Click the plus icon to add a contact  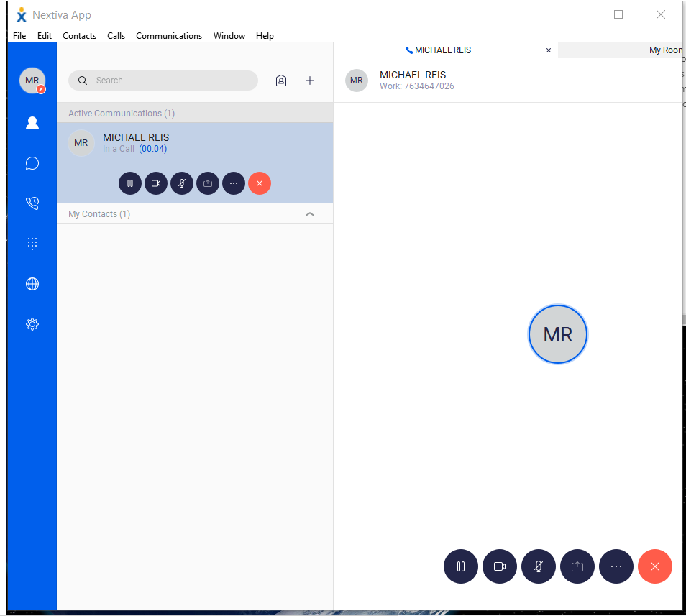310,81
